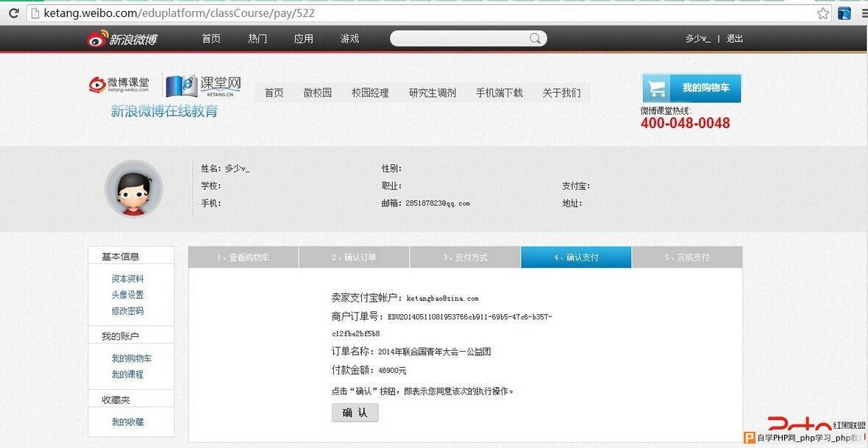Viewport: 868px width, 448px height.
Task: Open 首页 in the Ketang navigation
Action: (x=274, y=93)
